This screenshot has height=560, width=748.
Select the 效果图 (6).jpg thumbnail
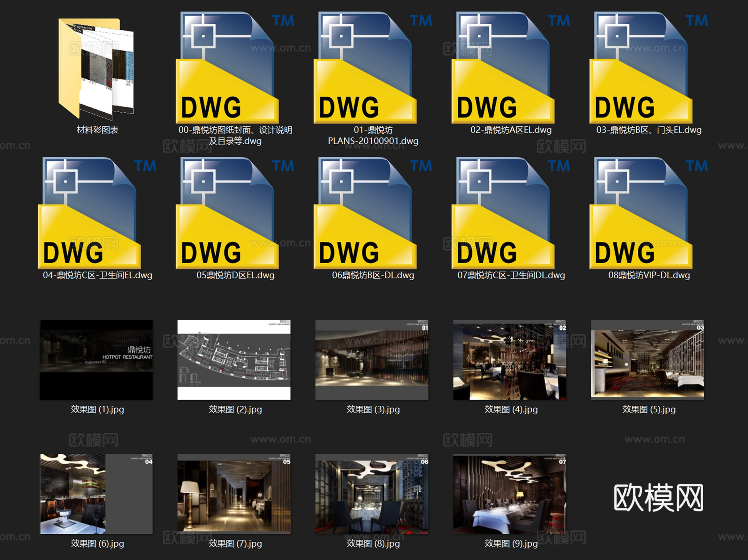pyautogui.click(x=96, y=494)
